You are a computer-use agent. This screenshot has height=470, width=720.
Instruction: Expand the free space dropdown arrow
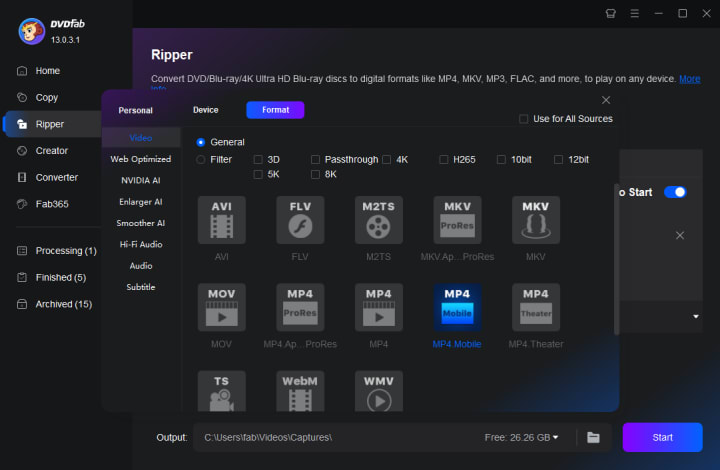(556, 437)
